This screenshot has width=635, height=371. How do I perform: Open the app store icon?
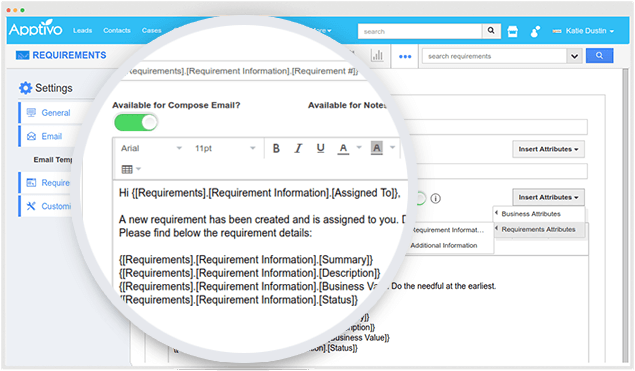pyautogui.click(x=513, y=31)
